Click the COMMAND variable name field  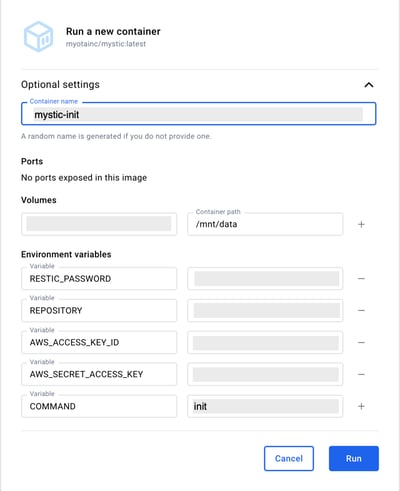(x=99, y=406)
